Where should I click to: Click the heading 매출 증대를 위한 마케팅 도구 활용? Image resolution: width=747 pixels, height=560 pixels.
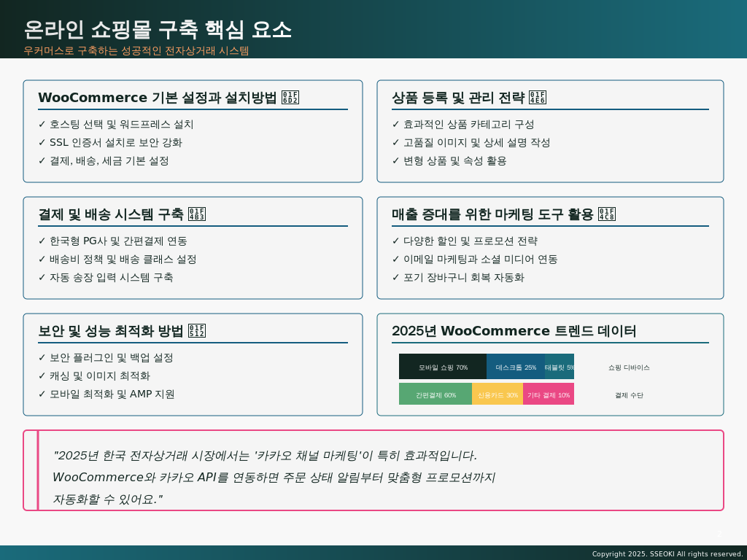492,214
